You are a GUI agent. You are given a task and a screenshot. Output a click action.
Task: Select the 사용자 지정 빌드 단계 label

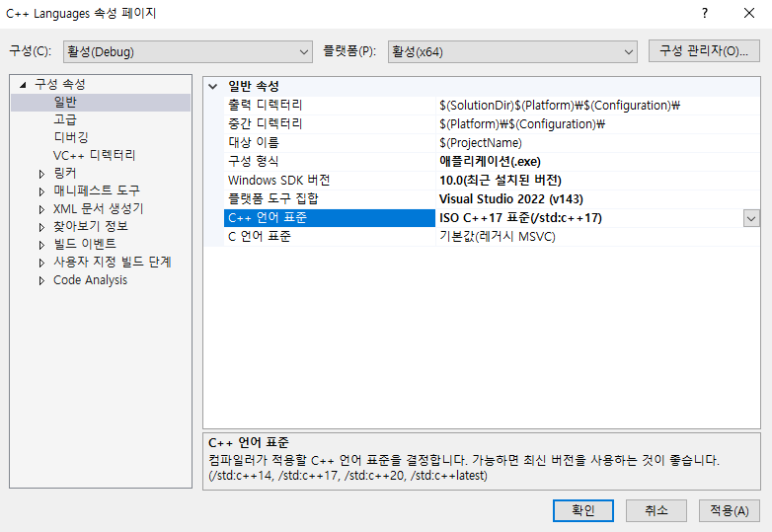pos(113,263)
